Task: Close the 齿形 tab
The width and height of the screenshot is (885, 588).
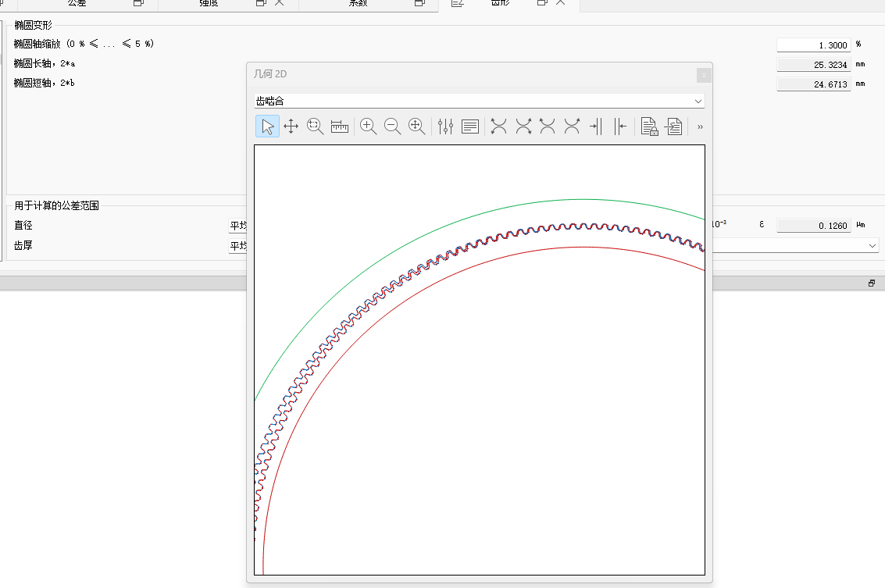Action: coord(561,3)
